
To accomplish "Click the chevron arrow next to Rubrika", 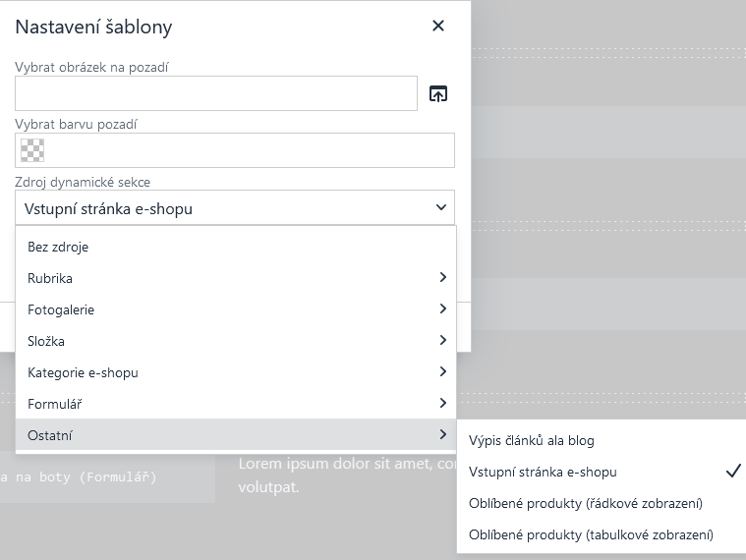I will click(443, 278).
